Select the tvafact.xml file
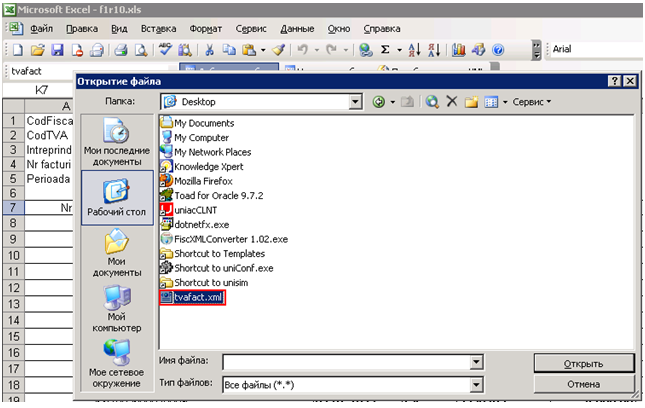The width and height of the screenshot is (645, 408). click(193, 297)
